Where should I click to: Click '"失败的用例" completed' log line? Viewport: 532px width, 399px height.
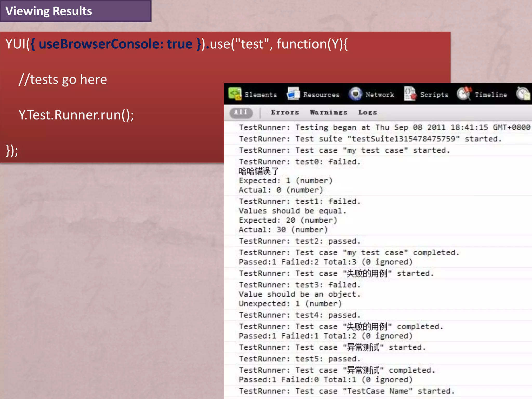[x=341, y=327]
